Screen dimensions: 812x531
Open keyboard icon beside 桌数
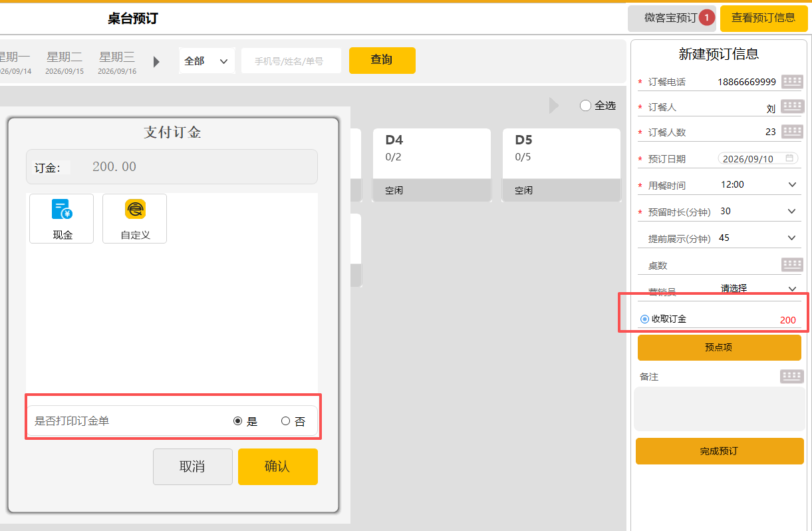pyautogui.click(x=792, y=265)
